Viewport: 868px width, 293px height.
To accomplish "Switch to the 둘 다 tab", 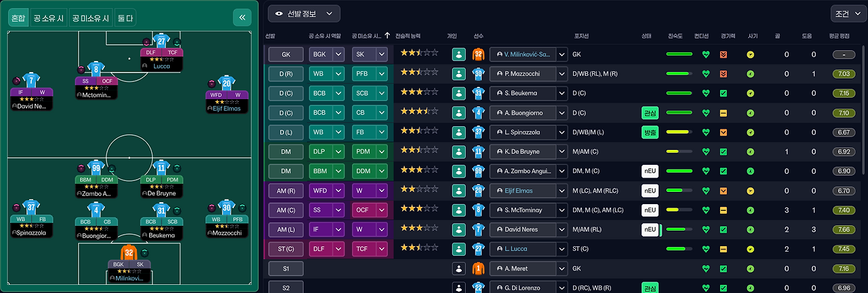I will 125,18.
